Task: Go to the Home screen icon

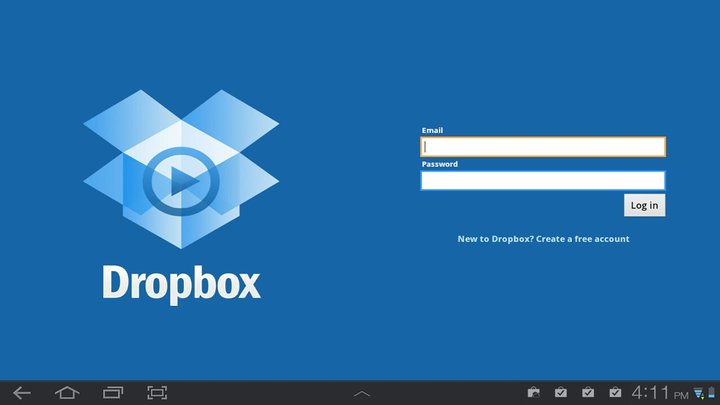Action: tap(67, 393)
